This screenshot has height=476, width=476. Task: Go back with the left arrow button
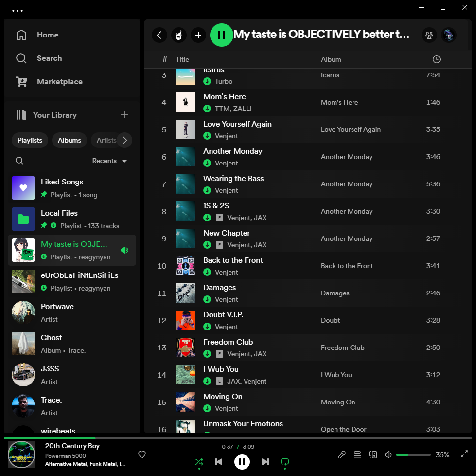tap(159, 35)
